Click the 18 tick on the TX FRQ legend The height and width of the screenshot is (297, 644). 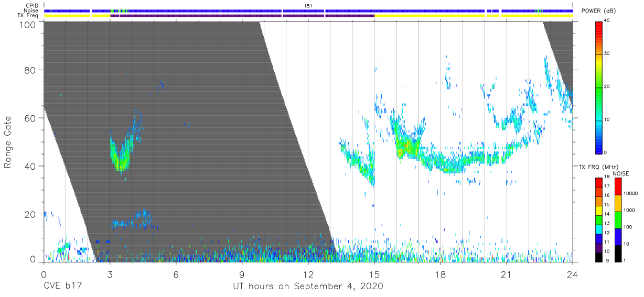607,178
